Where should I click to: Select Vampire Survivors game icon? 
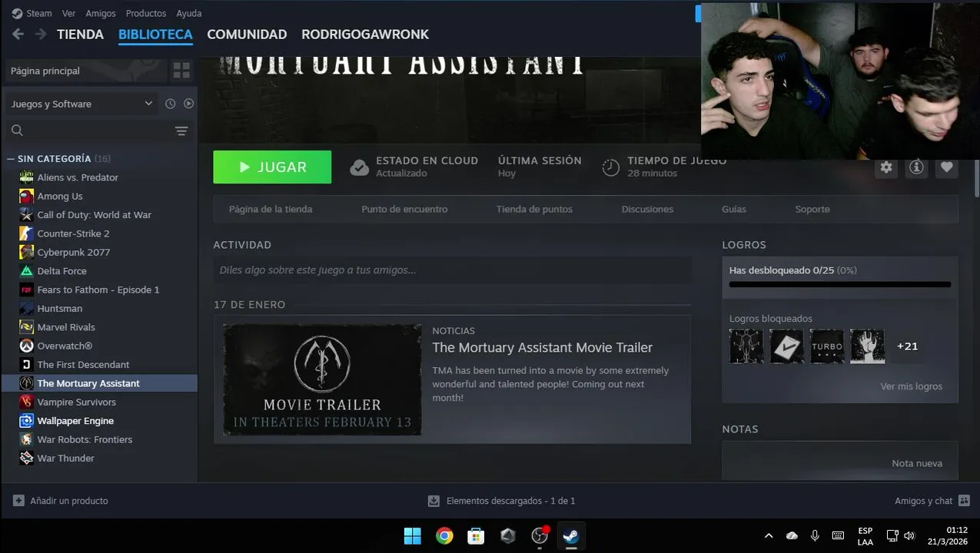26,402
